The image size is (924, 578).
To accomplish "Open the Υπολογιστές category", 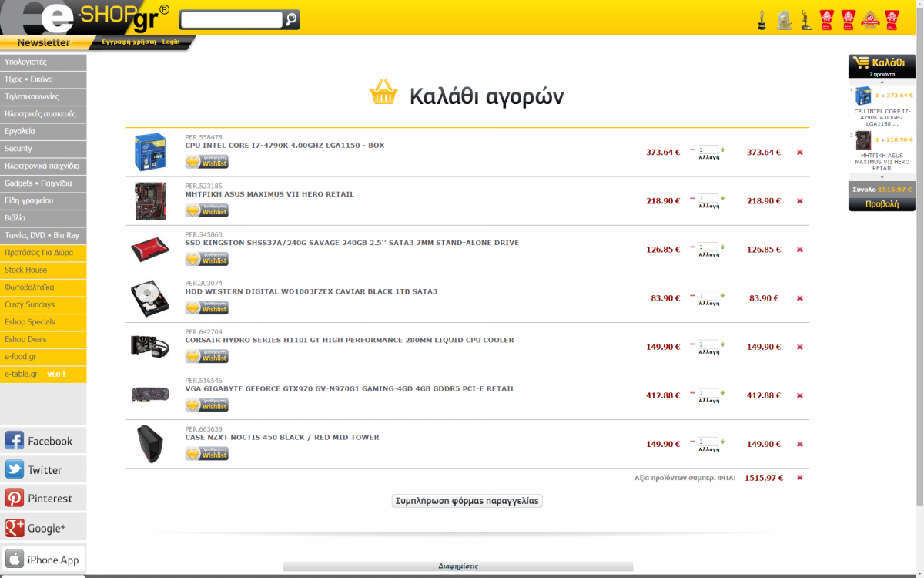I will tap(43, 62).
